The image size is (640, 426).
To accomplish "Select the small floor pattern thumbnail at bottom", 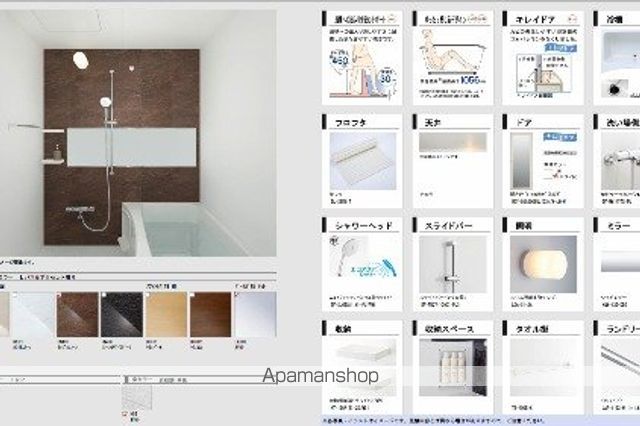I will tap(137, 397).
